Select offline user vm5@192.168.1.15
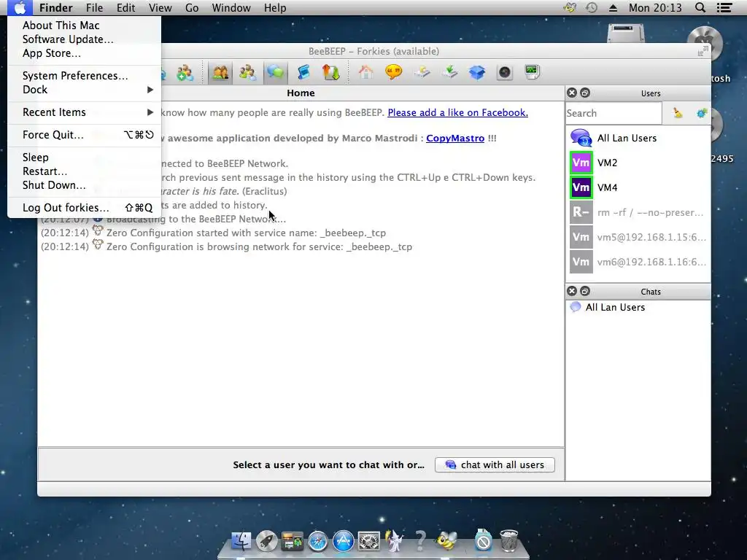Screen dimensions: 747x560 (638, 237)
